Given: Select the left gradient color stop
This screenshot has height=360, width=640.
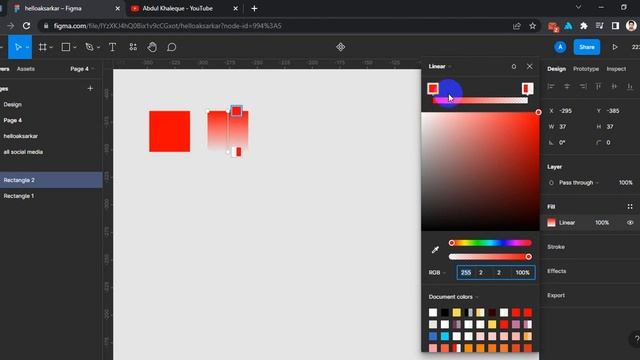Looking at the screenshot, I should 433,89.
